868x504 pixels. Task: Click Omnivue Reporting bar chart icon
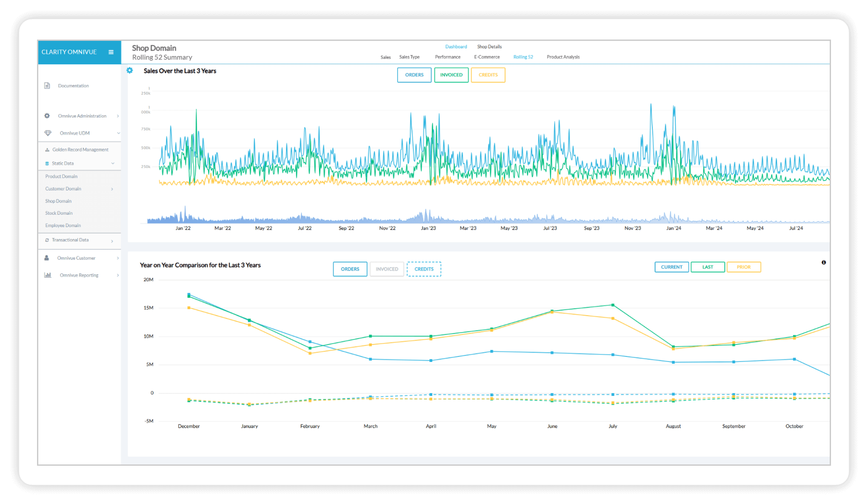(x=48, y=275)
